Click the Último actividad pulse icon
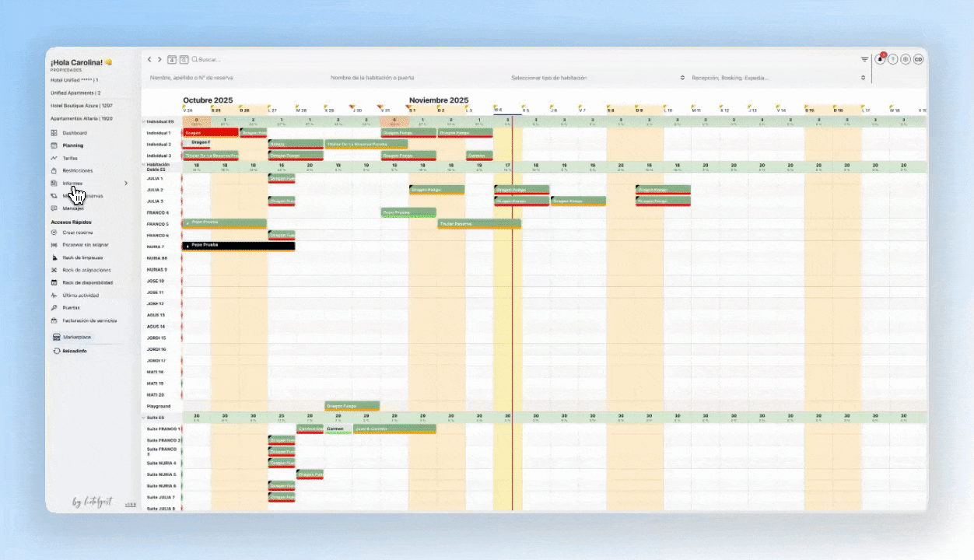The width and height of the screenshot is (974, 560). point(54,296)
